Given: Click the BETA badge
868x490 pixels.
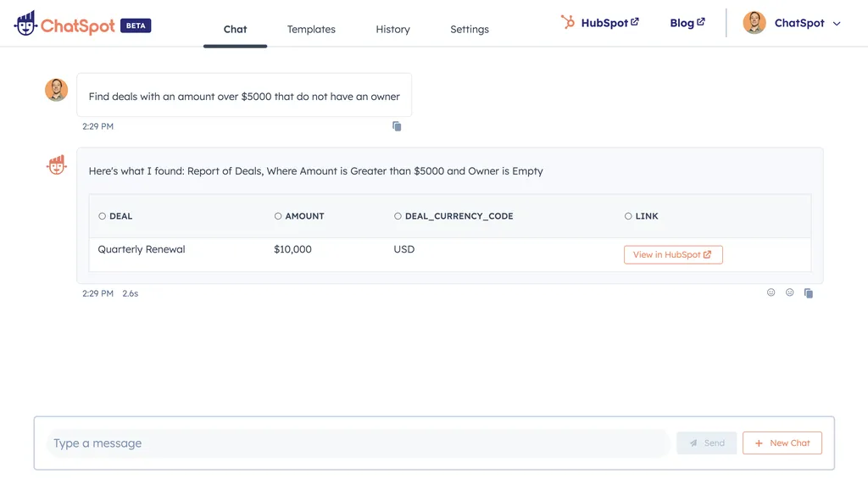Looking at the screenshot, I should tap(136, 25).
